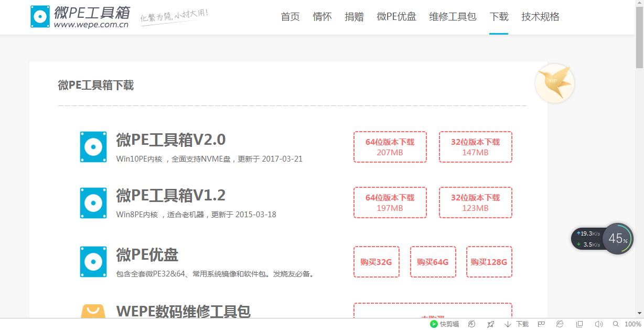Click the 微PE工具箱 site logo
Viewport: 644px width, 330px height.
80,17
